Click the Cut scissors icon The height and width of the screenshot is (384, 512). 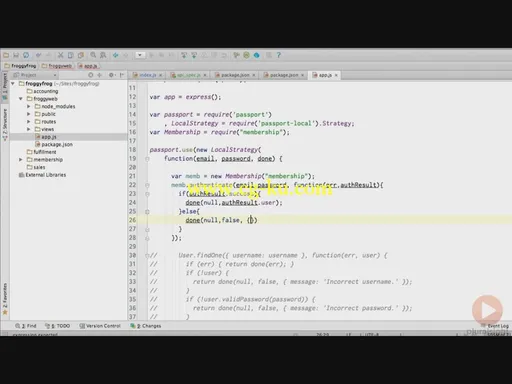click(x=60, y=55)
